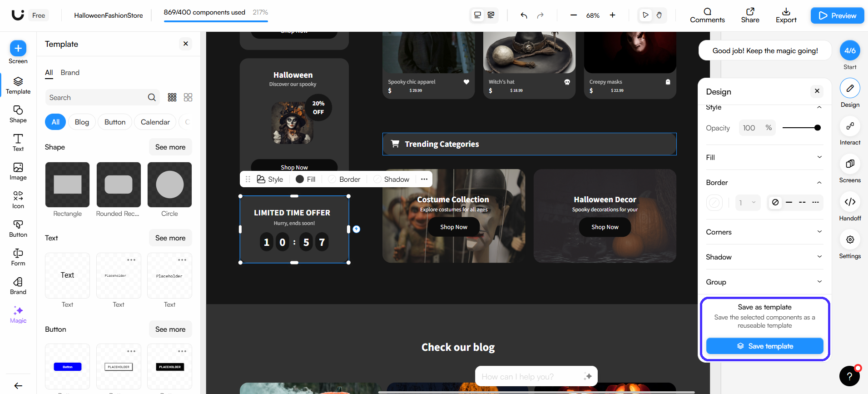Viewport: 868px width, 394px height.
Task: Select the solid border style option
Action: [789, 202]
